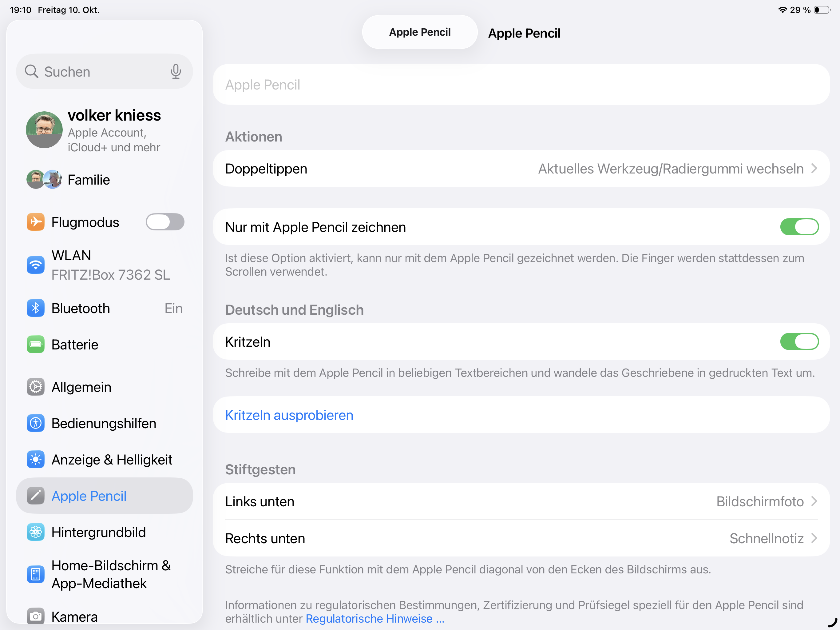Screen dimensions: 840x630
Task: Tap the Bluetooth icon in sidebar
Action: pos(36,308)
